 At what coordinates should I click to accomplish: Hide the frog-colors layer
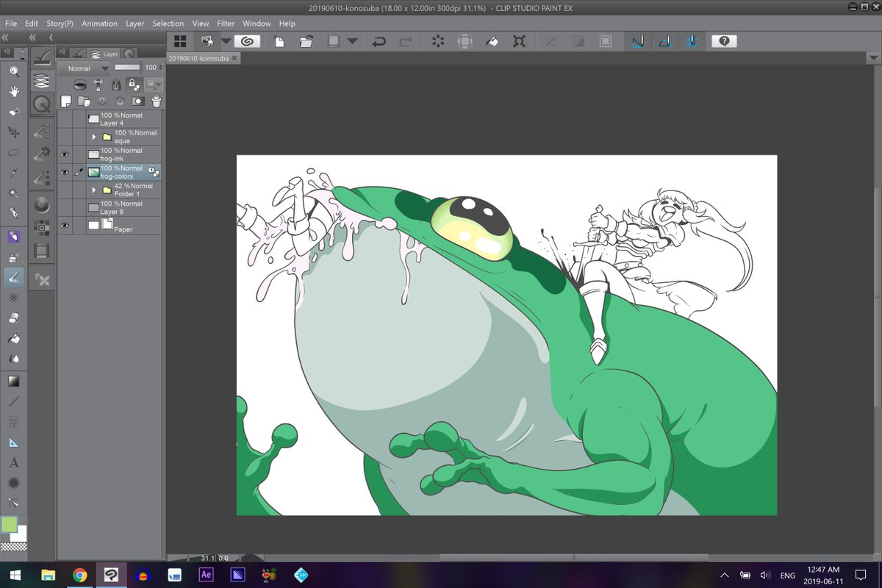click(x=65, y=172)
